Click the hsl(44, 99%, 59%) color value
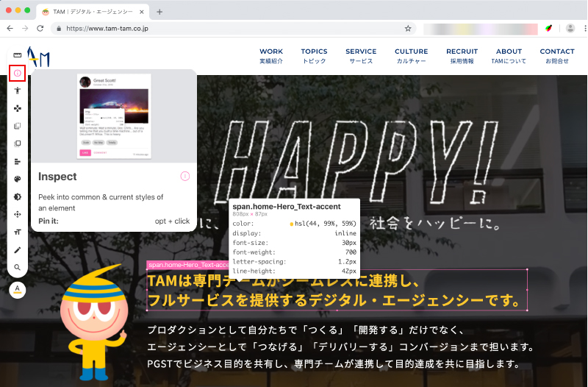This screenshot has height=387, width=588. pos(325,224)
